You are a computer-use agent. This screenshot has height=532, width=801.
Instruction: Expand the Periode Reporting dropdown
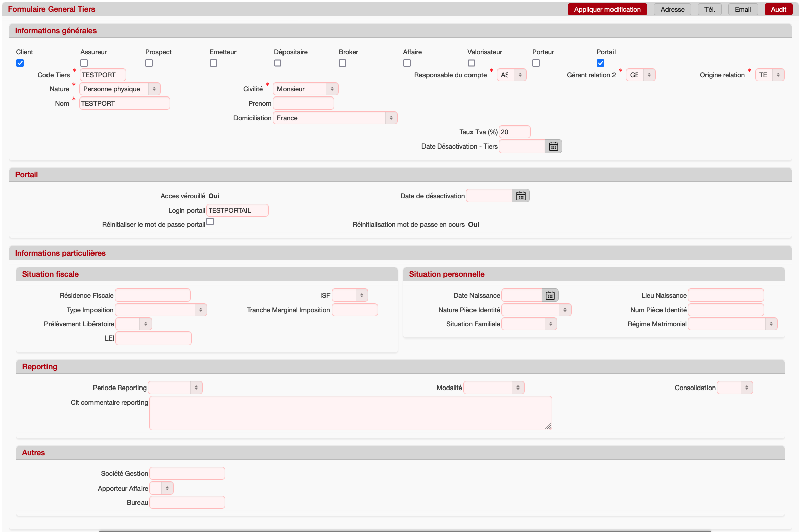tap(175, 388)
